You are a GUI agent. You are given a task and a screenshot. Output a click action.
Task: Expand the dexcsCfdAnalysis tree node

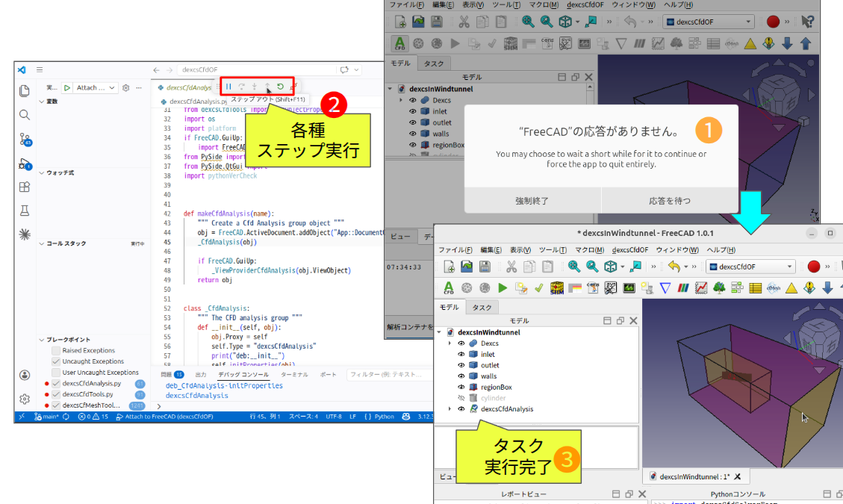tap(450, 409)
